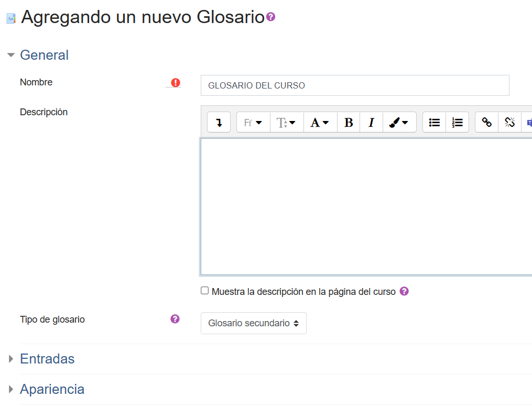Image resolution: width=532 pixels, height=408 pixels.
Task: Apply italic formatting in the editor
Action: click(x=371, y=122)
